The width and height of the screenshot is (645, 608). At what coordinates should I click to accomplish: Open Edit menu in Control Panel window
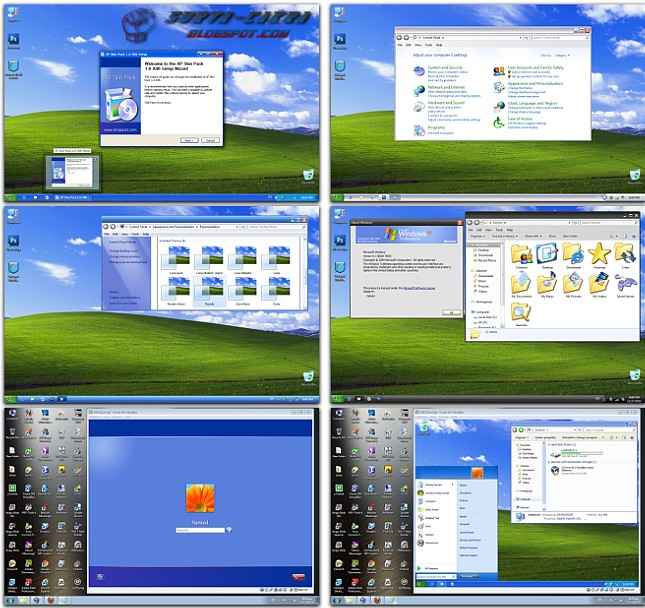point(408,44)
